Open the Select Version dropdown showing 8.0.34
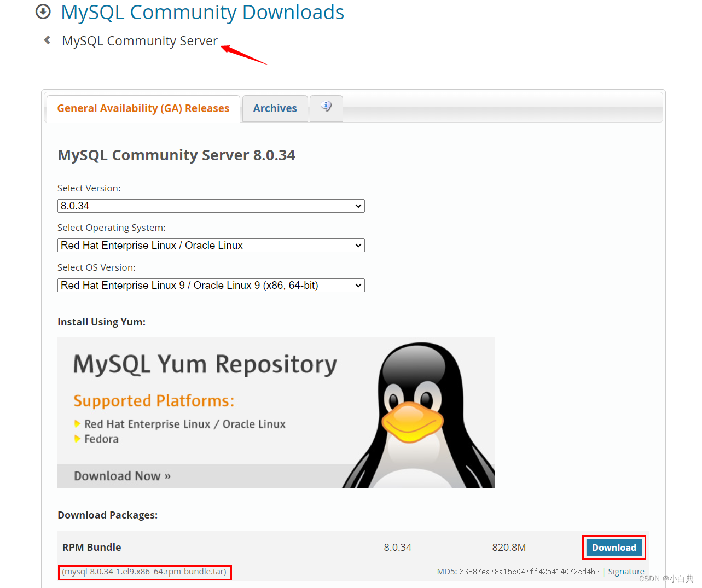Viewport: 702px width, 588px height. 211,206
